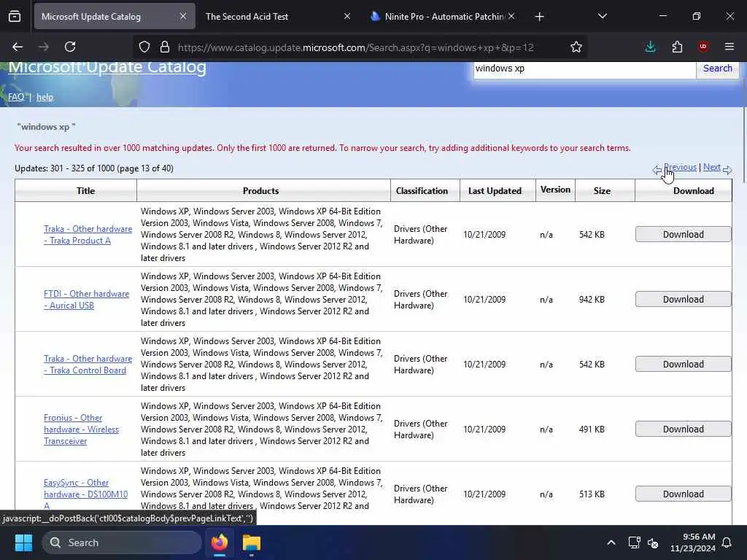747x560 pixels.
Task: Open Traka Product A update link
Action: tap(88, 235)
